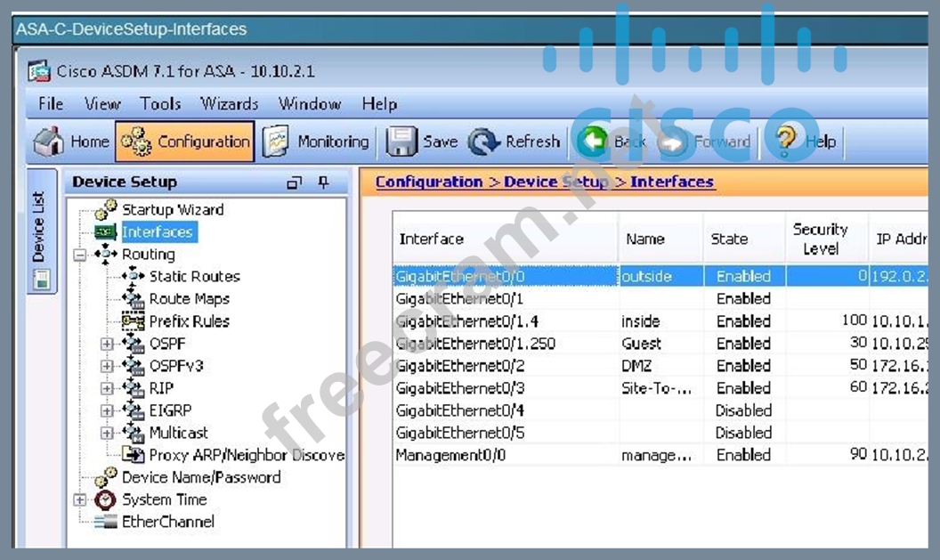Click the Help question mark icon
Viewport: 940px width, 560px height.
[x=785, y=141]
